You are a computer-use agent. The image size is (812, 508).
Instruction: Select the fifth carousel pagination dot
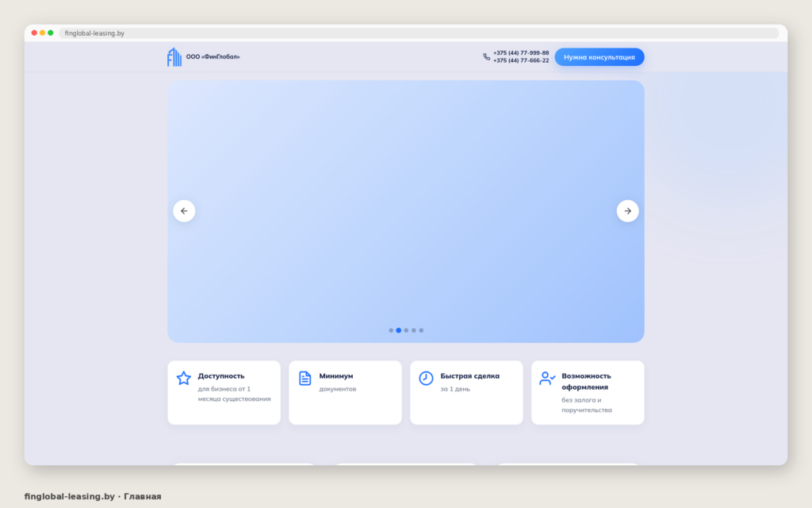click(x=421, y=330)
